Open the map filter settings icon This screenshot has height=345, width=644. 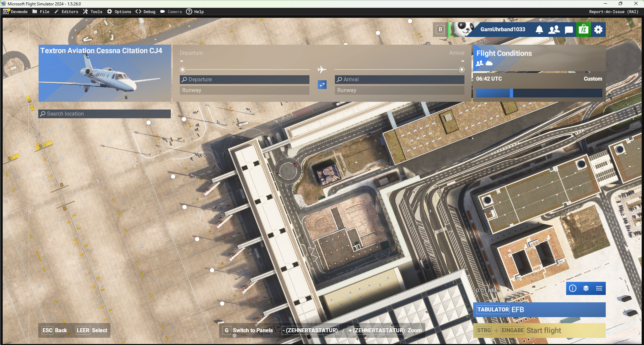599,288
